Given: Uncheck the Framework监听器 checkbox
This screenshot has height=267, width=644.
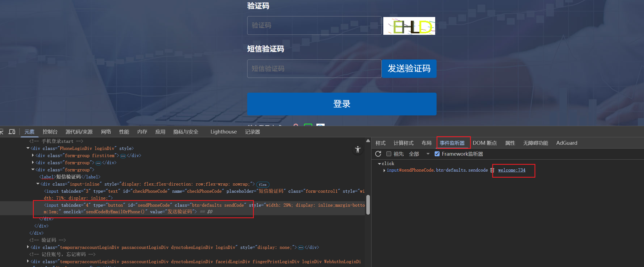Looking at the screenshot, I should tap(437, 154).
